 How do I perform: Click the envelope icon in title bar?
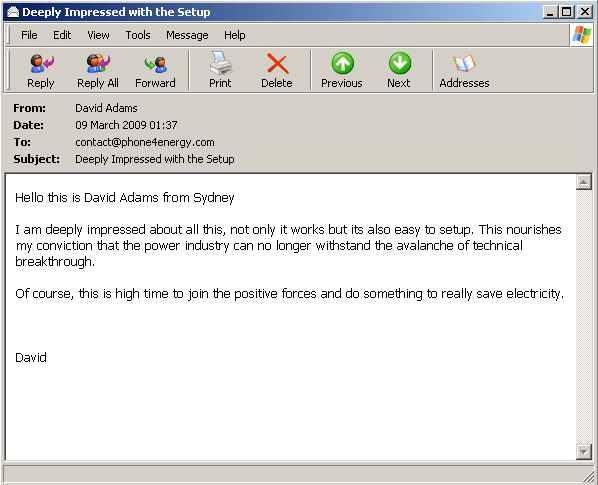pyautogui.click(x=13, y=12)
